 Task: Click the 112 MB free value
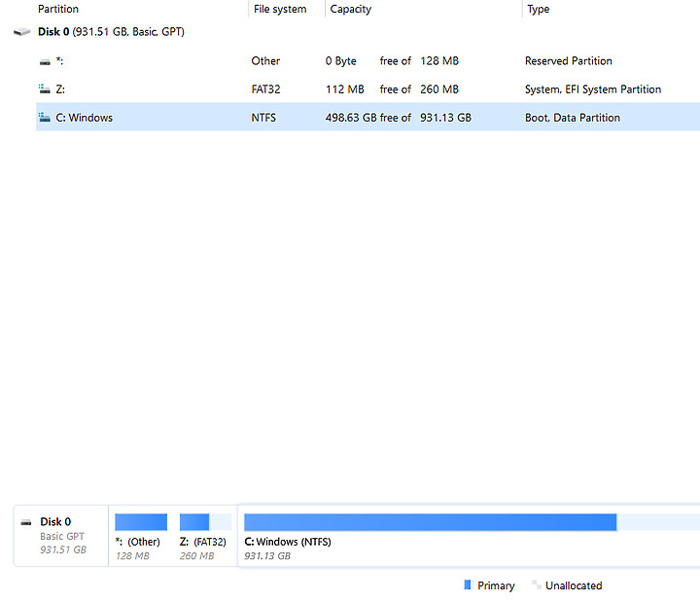coord(344,89)
